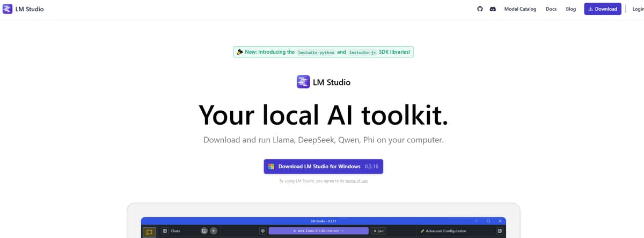Click the sidebar panel icon beside Chats
Image resolution: width=644 pixels, height=238 pixels.
(x=165, y=231)
